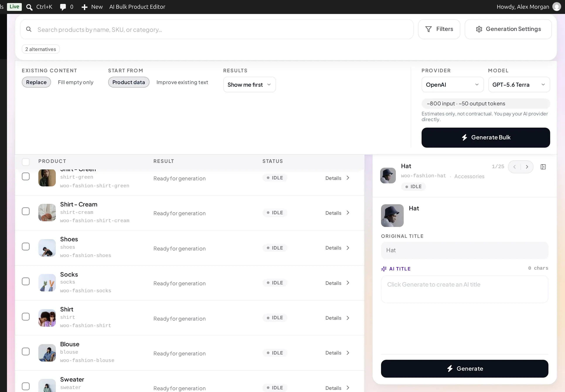Expand Details for Socks row
The width and height of the screenshot is (565, 392).
337,283
